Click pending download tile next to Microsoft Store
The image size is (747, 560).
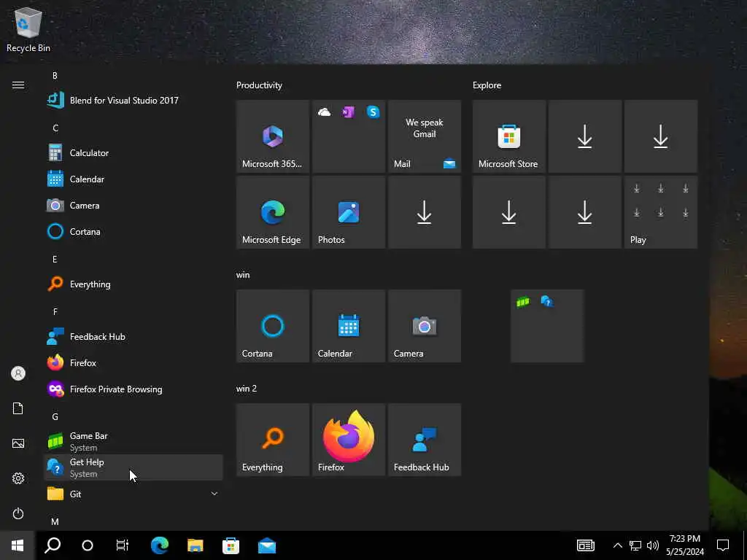[x=585, y=136]
